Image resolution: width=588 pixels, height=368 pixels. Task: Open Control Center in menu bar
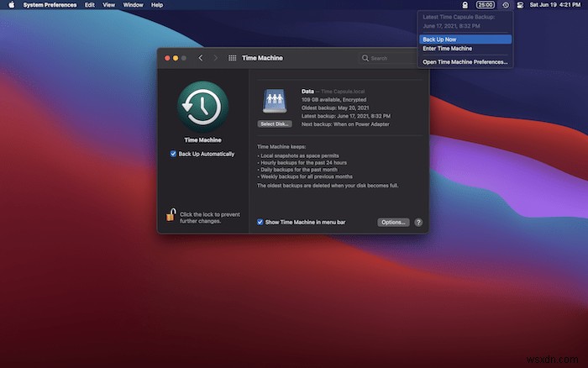(520, 5)
